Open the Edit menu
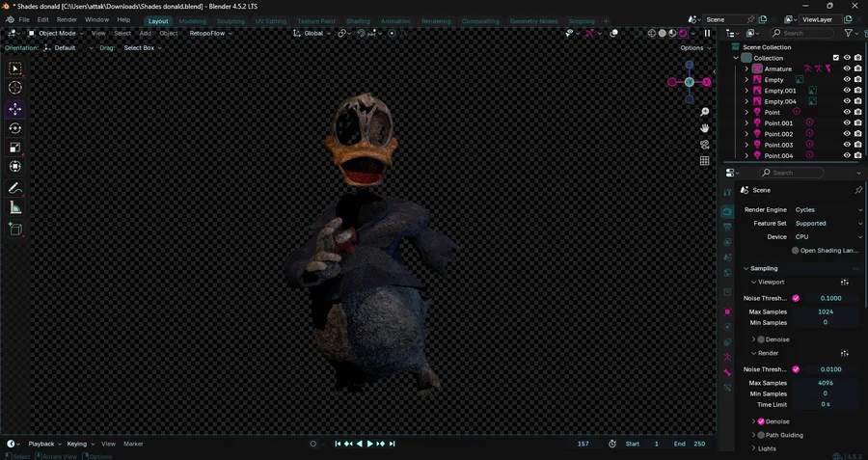868x460 pixels. [42, 19]
